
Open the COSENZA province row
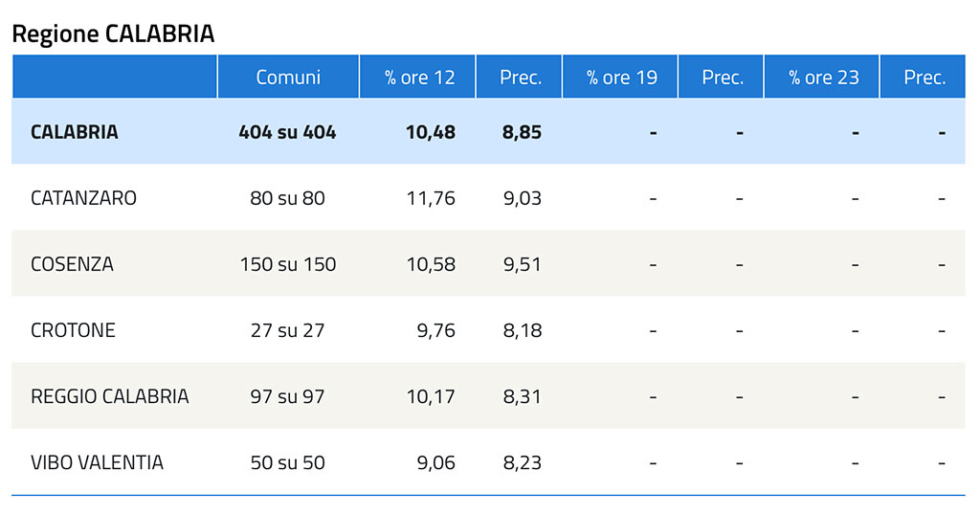point(488,264)
